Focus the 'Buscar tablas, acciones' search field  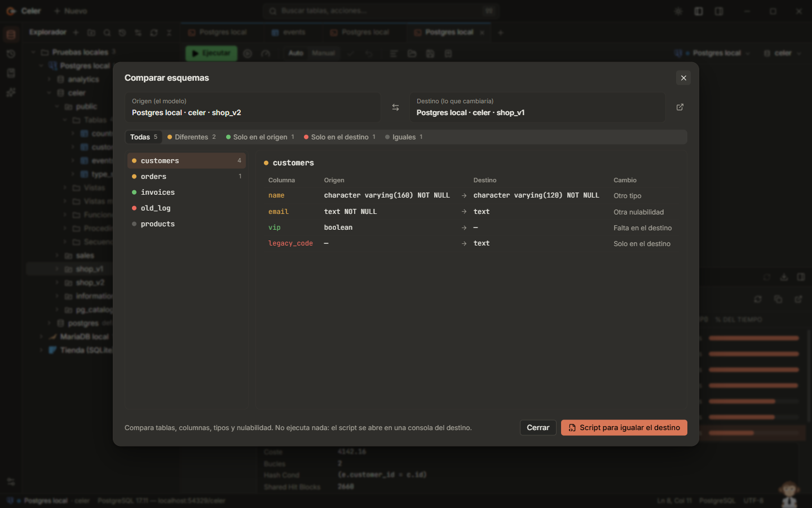point(381,11)
